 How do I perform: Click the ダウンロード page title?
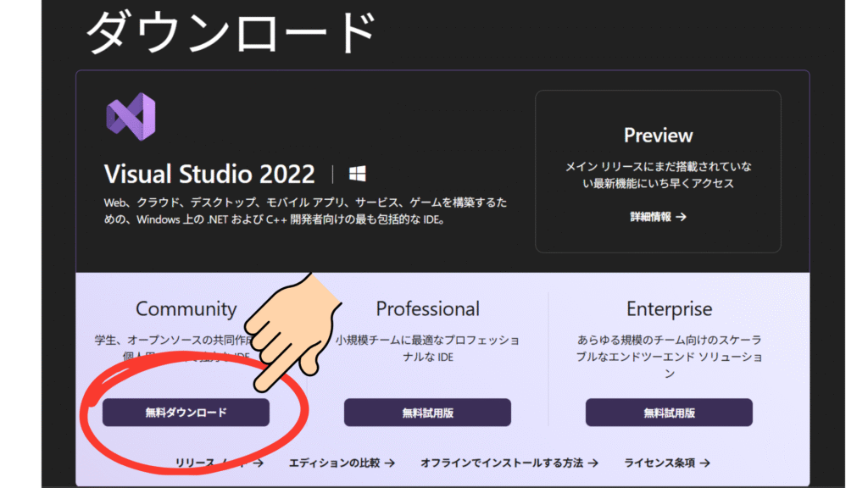coord(231,32)
